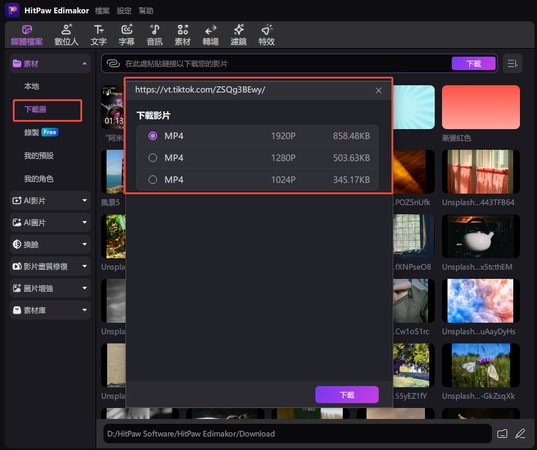537x450 pixels.
Task: Open the 特效 effects panel
Action: pyautogui.click(x=266, y=35)
